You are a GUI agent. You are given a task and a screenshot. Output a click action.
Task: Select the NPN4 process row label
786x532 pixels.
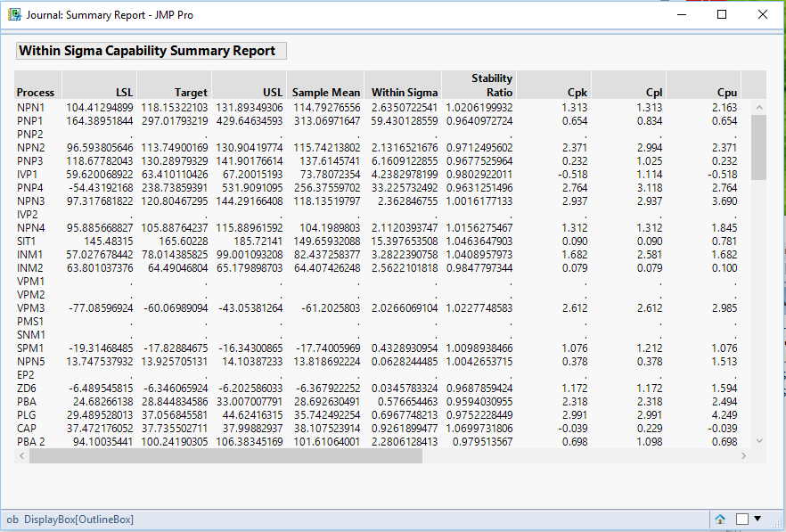pyautogui.click(x=30, y=227)
